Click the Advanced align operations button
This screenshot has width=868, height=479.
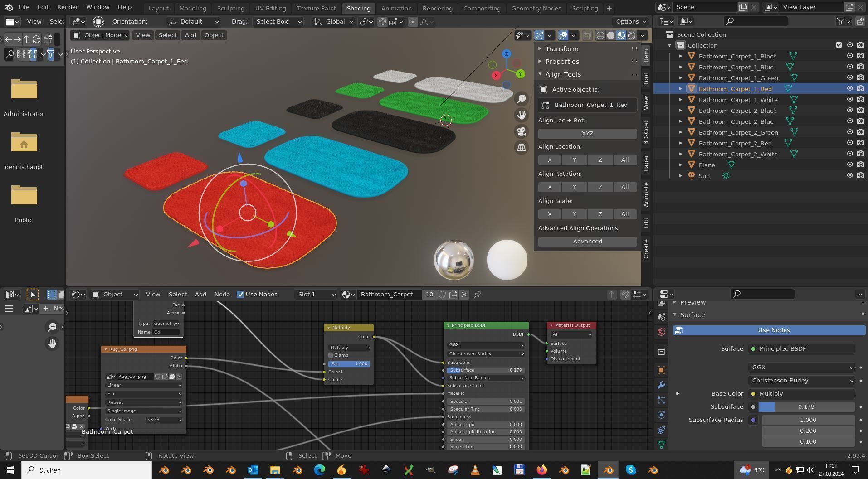(587, 242)
